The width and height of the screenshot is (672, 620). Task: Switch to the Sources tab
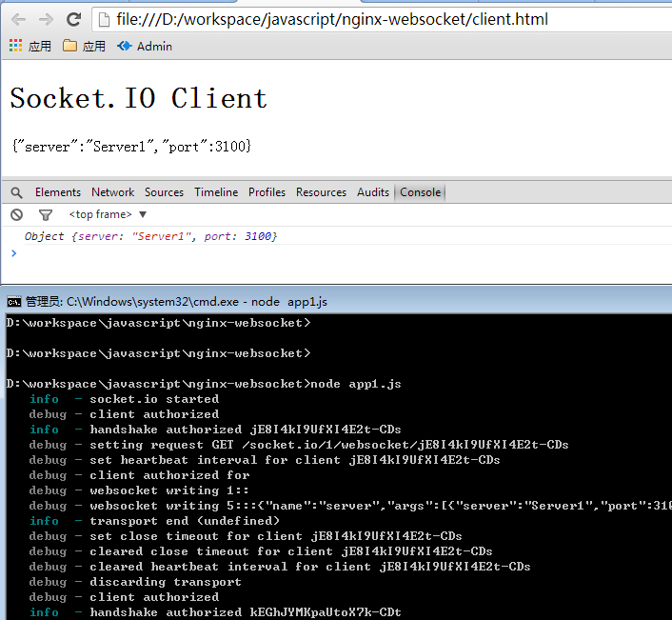point(164,192)
